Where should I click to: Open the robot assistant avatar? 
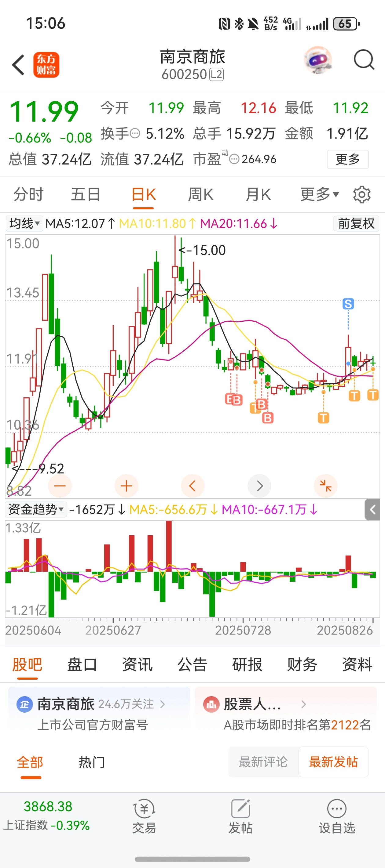318,60
